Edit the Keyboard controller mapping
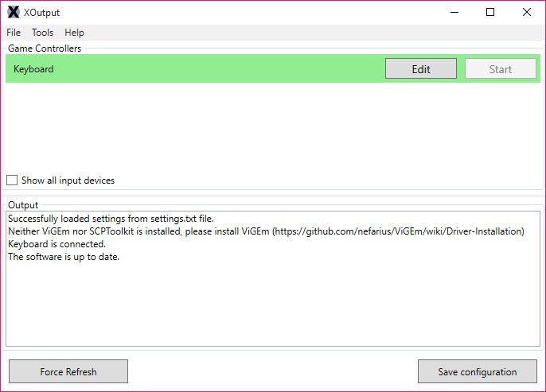 tap(420, 69)
